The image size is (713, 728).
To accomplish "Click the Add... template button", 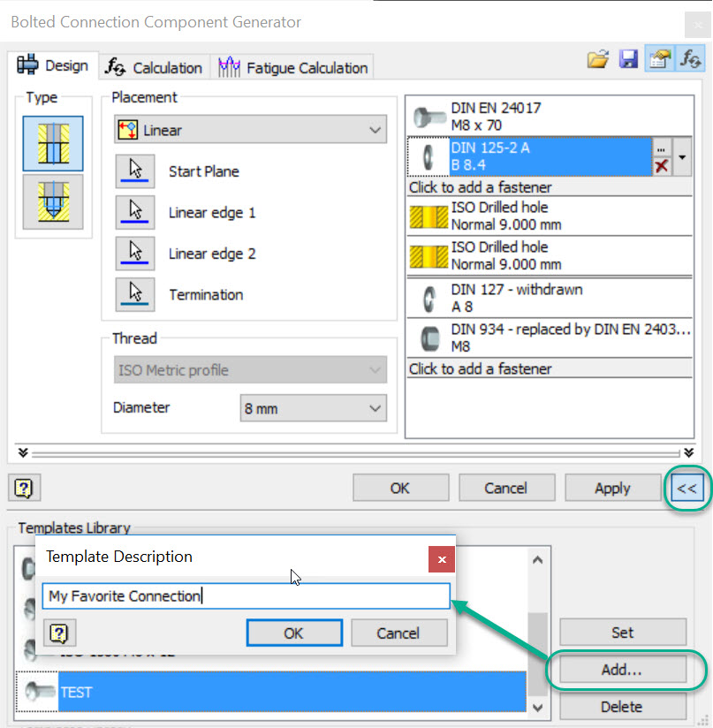I will [x=623, y=669].
